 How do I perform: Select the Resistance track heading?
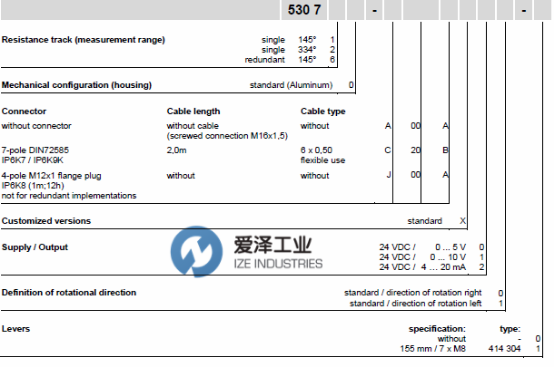[83, 40]
